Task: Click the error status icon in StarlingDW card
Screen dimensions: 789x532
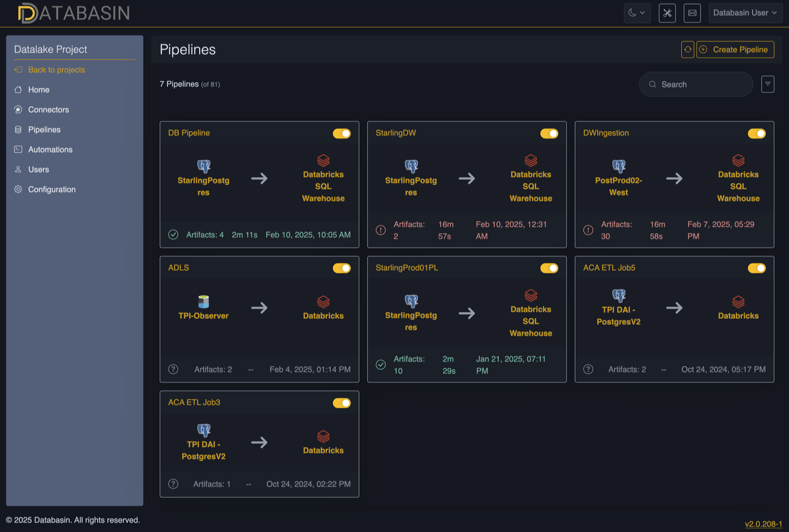Action: 381,230
